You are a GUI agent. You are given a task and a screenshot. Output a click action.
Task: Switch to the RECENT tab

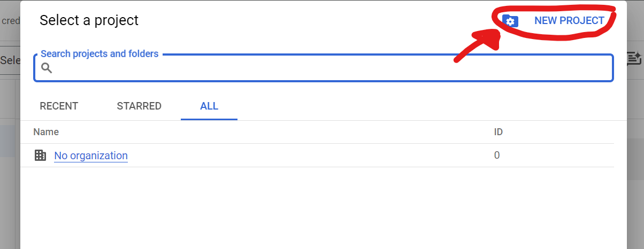point(59,106)
